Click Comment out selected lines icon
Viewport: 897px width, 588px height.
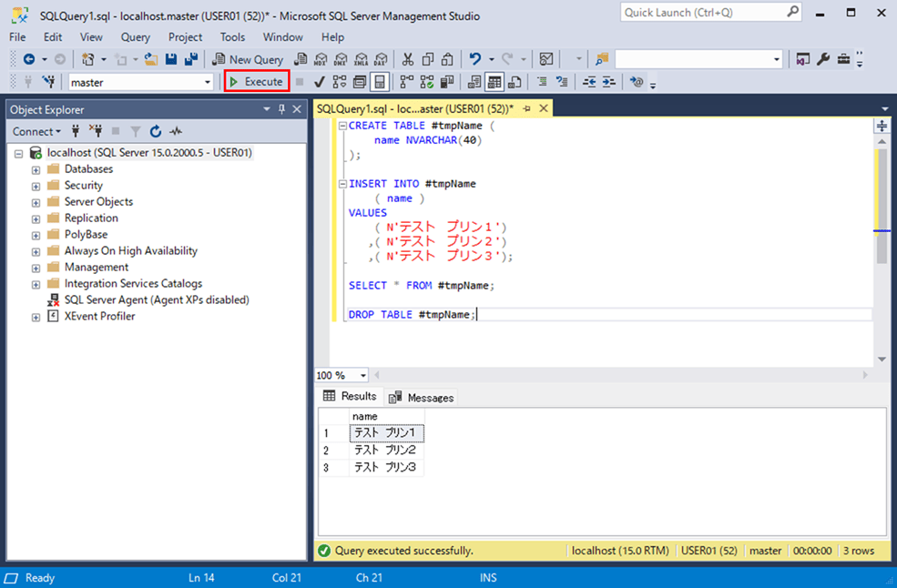click(542, 82)
